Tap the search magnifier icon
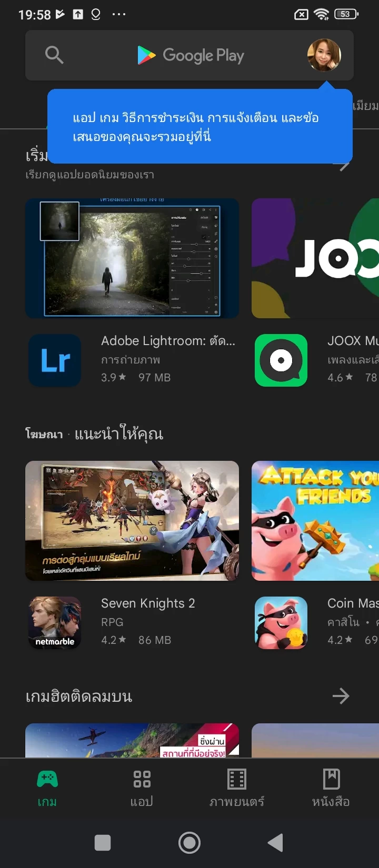The width and height of the screenshot is (379, 868). pos(54,55)
